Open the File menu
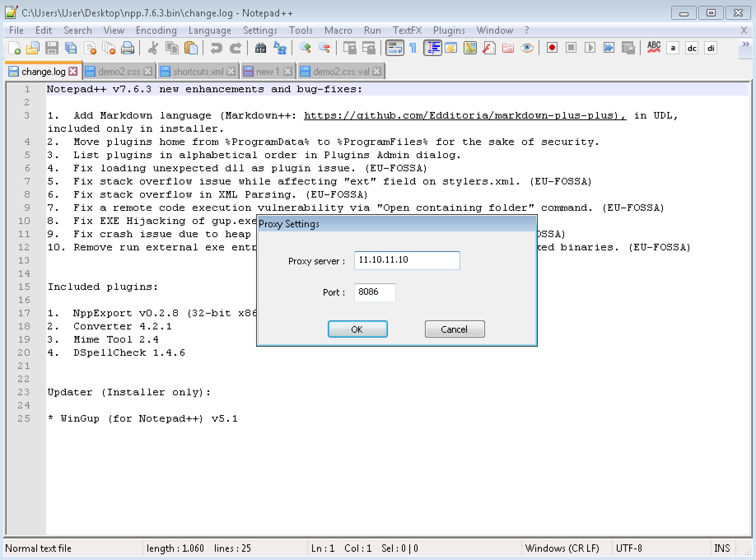 (16, 30)
